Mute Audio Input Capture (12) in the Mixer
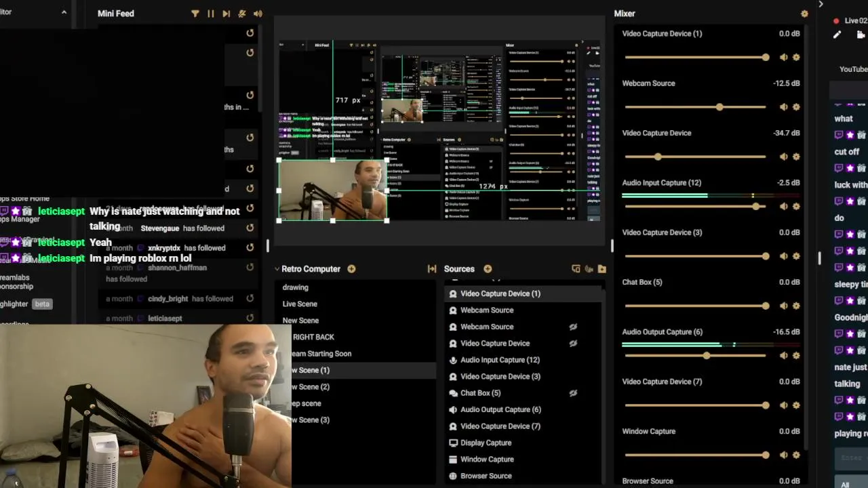 (784, 207)
